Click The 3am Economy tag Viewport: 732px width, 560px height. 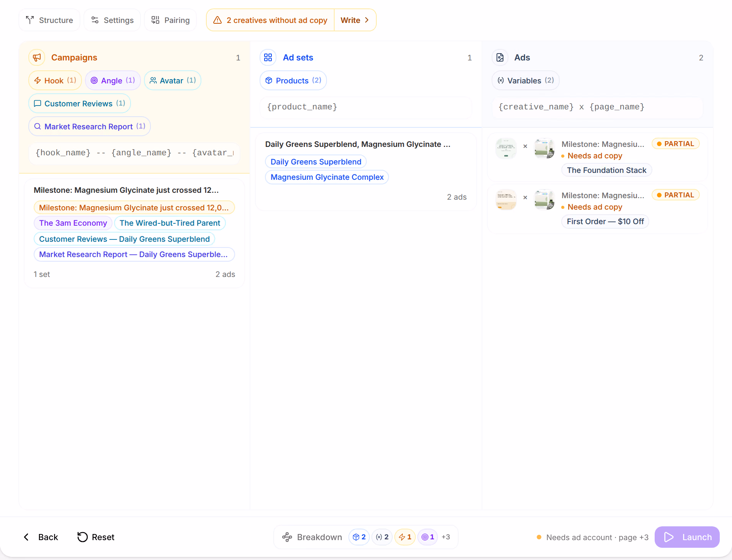coord(73,223)
